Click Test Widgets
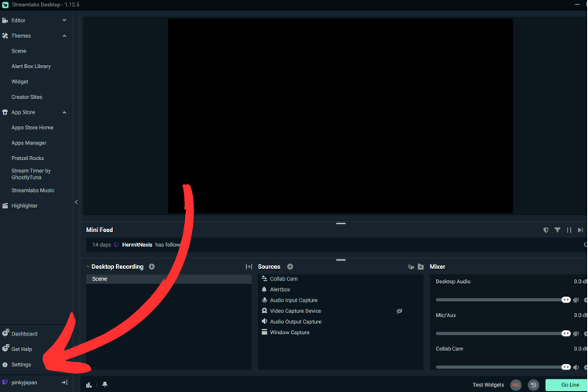 pyautogui.click(x=488, y=384)
